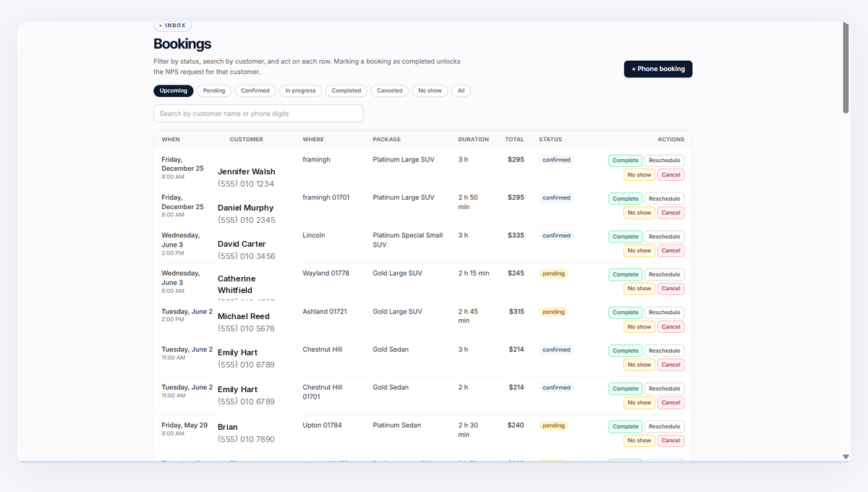
Task: Show All bookings filter
Action: click(461, 90)
